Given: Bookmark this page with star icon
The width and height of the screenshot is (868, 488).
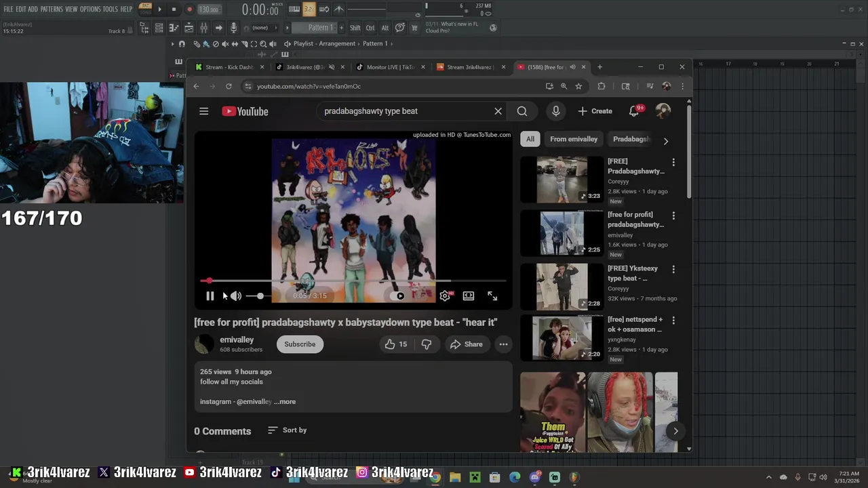Looking at the screenshot, I should pyautogui.click(x=578, y=86).
